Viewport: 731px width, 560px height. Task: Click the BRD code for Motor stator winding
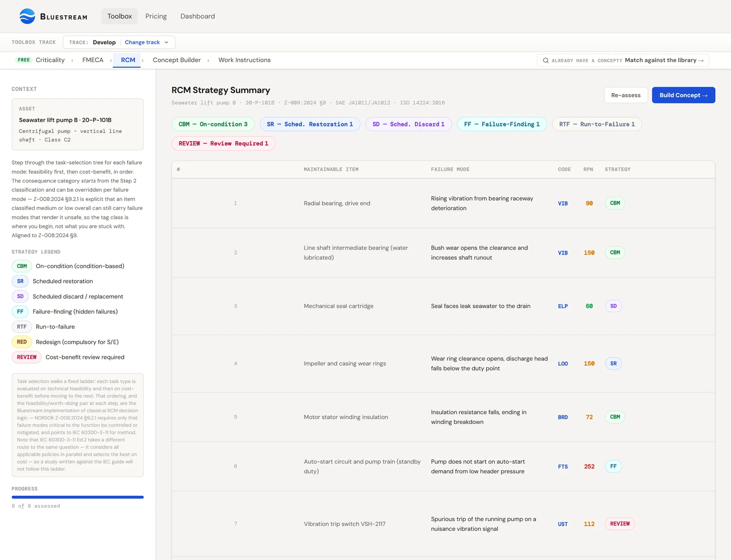[563, 417]
